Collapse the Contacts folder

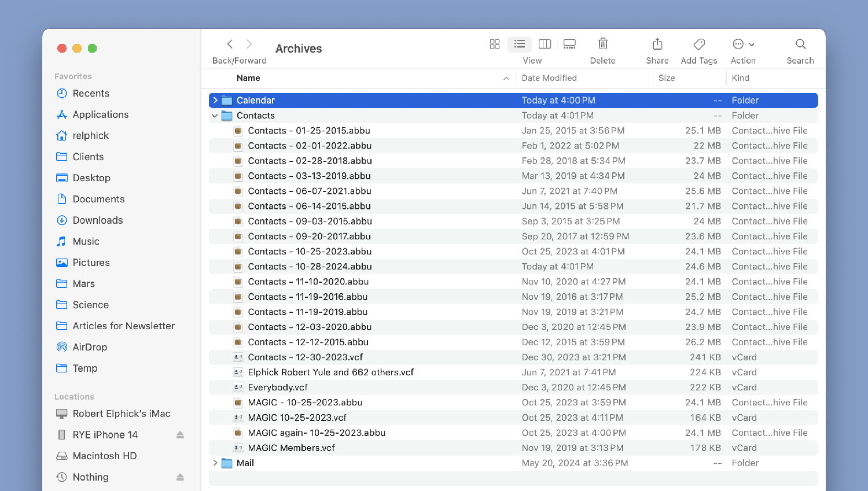pos(215,116)
